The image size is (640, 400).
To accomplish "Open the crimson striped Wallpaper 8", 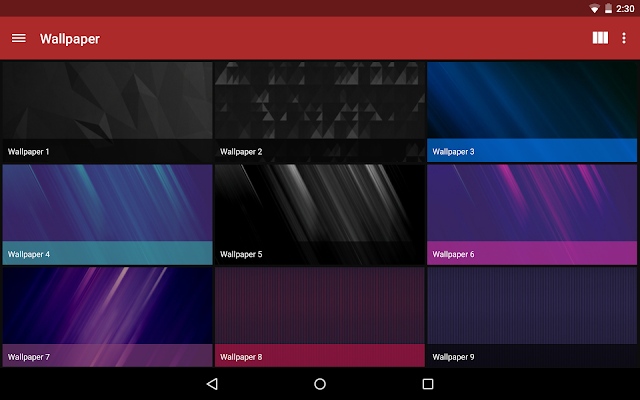I will click(x=320, y=317).
